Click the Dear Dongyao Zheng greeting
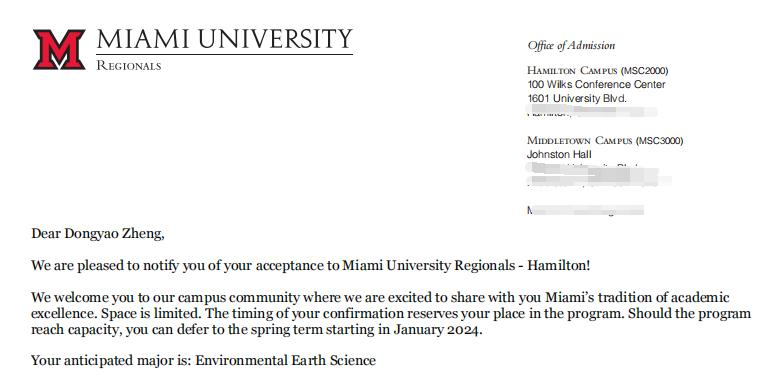Viewport: 778px width, 377px height. [x=98, y=234]
